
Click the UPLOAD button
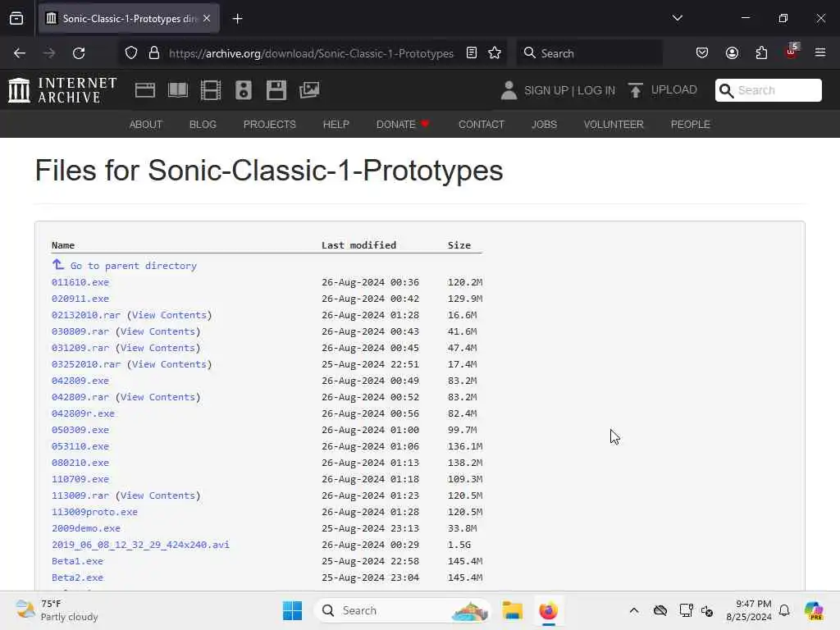point(663,90)
